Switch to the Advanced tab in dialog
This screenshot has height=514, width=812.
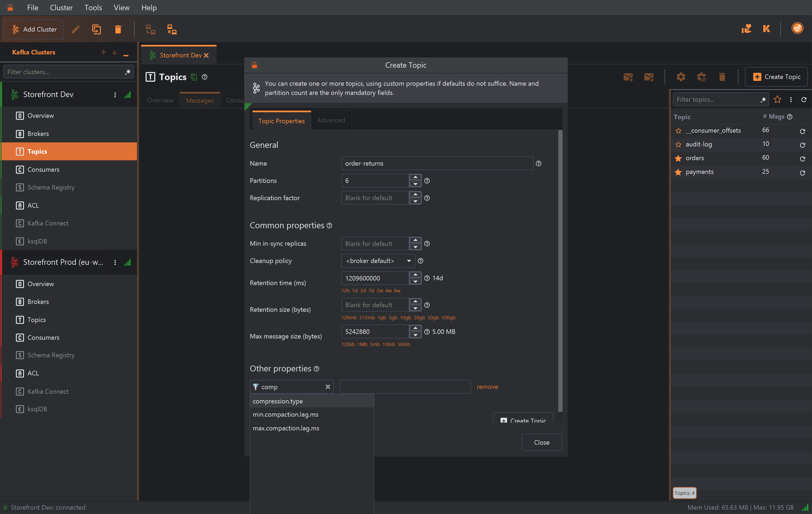point(331,120)
